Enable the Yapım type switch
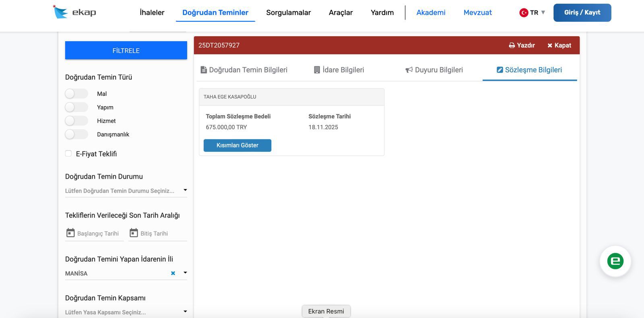 click(76, 107)
